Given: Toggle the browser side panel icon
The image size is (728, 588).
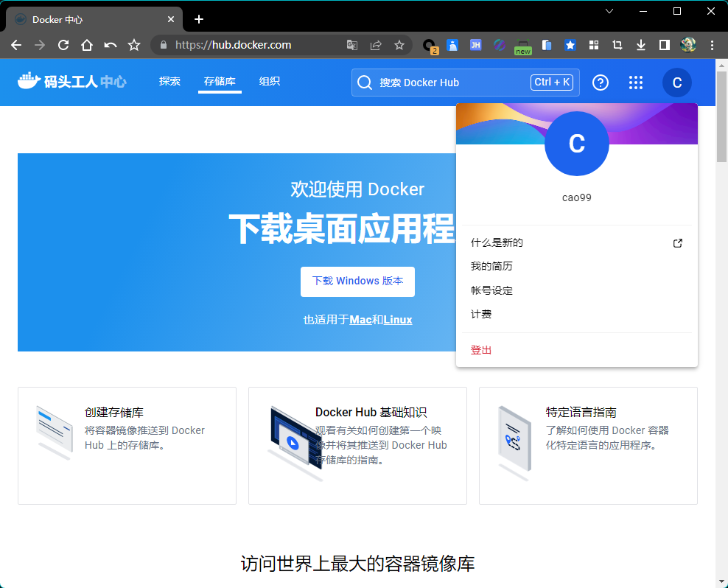Looking at the screenshot, I should tap(665, 45).
